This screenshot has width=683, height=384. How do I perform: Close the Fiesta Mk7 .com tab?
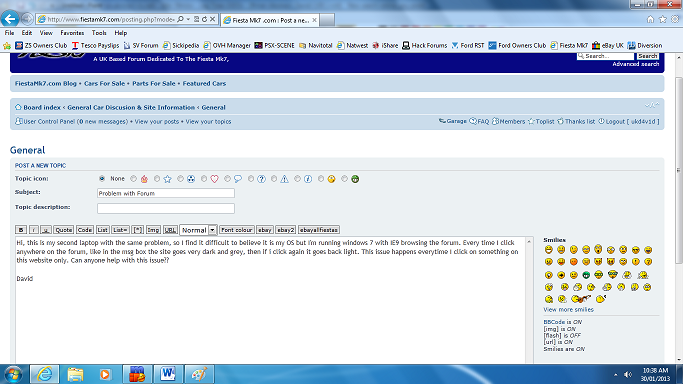tap(314, 20)
